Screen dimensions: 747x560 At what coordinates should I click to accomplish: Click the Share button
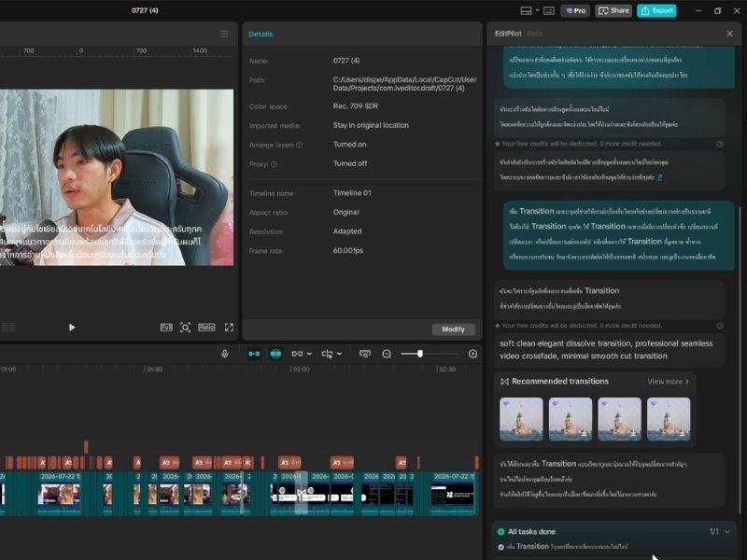coord(613,10)
